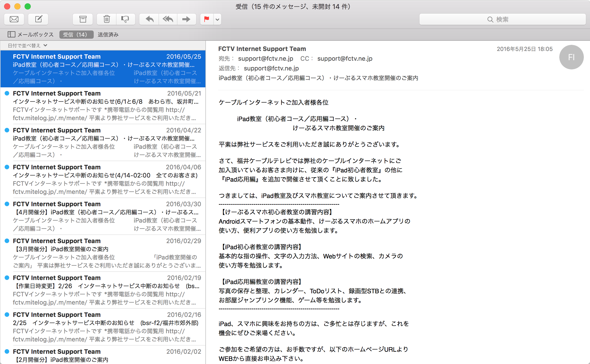Click unread dot on 2016/02/02 message
The height and width of the screenshot is (364, 590).
point(7,351)
